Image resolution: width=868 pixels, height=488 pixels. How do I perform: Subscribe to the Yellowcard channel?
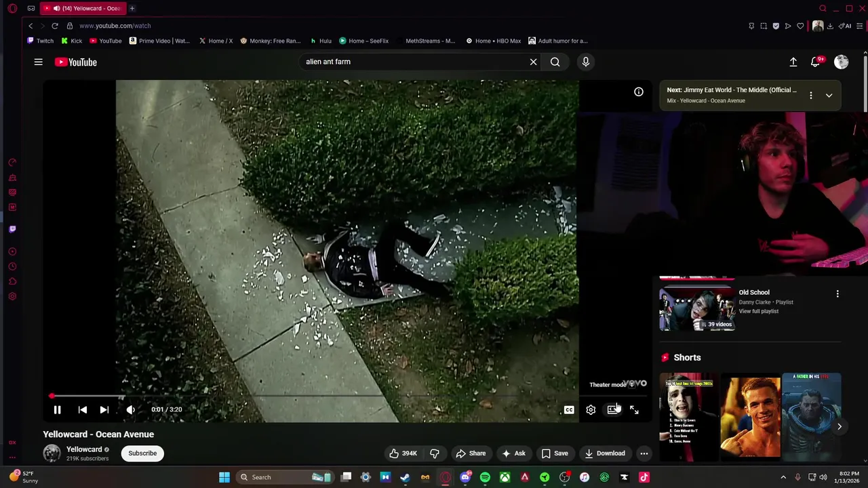coord(142,453)
